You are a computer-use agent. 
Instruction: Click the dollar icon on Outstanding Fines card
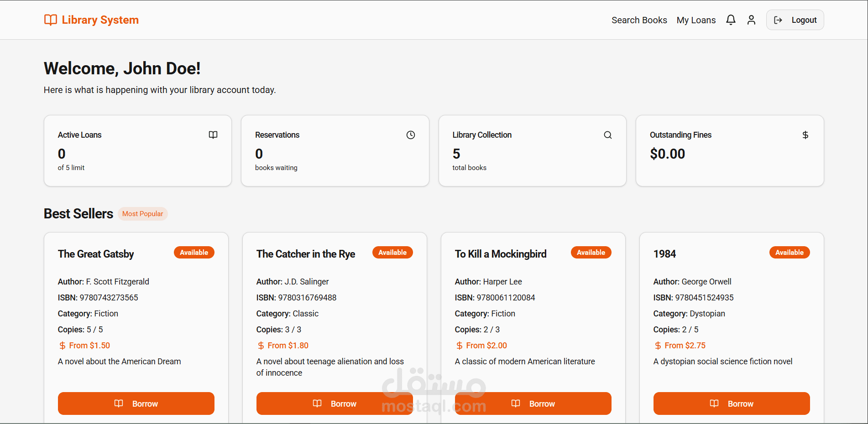(x=805, y=134)
